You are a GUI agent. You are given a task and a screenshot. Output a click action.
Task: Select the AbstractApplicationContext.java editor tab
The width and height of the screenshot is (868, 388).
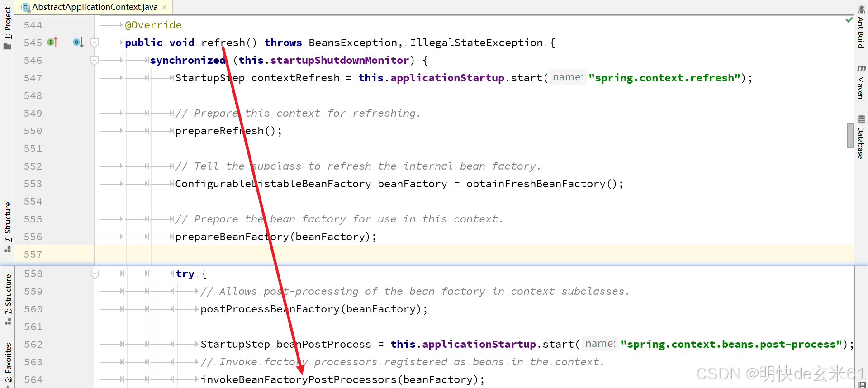(94, 7)
